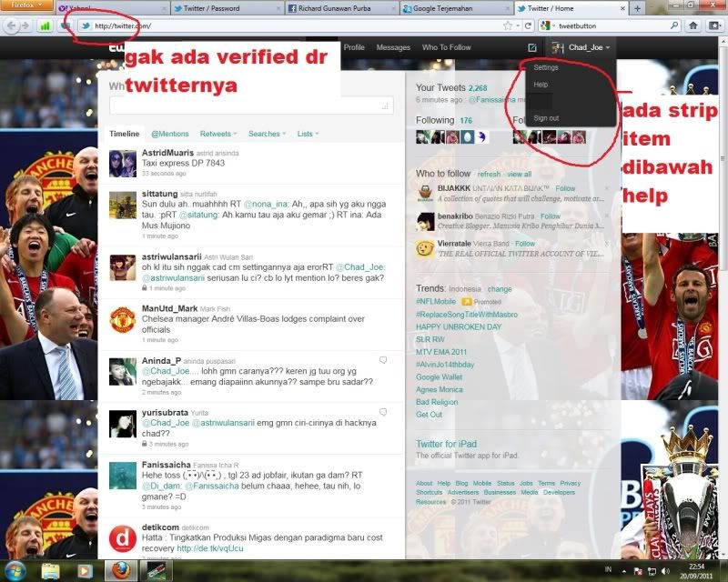Click the BIJAKKK owl avatar
Viewport: 728px width, 582px height.
[425, 193]
